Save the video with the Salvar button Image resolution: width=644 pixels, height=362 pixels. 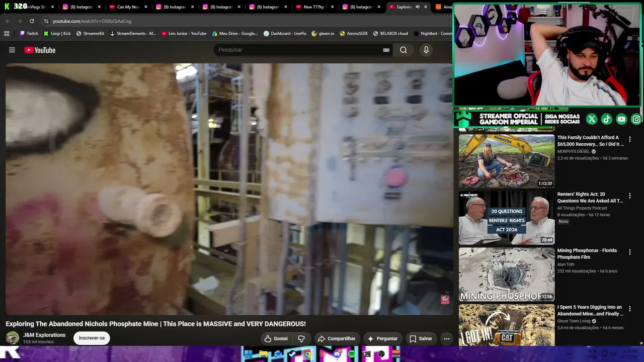pos(421,338)
